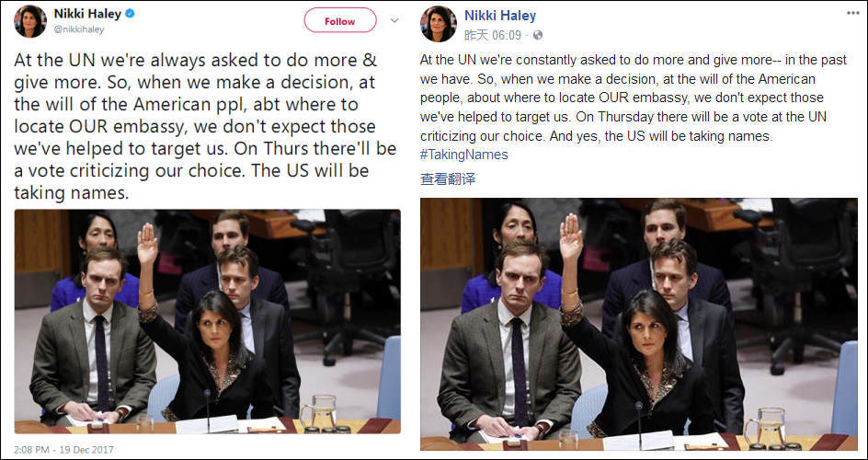
Task: Click the tweet text body
Action: tap(205, 126)
